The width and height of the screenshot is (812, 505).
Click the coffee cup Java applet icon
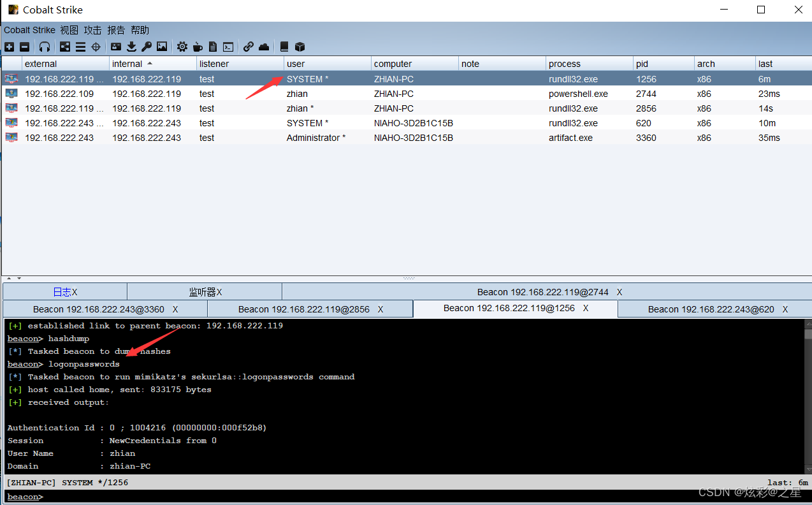click(x=198, y=47)
